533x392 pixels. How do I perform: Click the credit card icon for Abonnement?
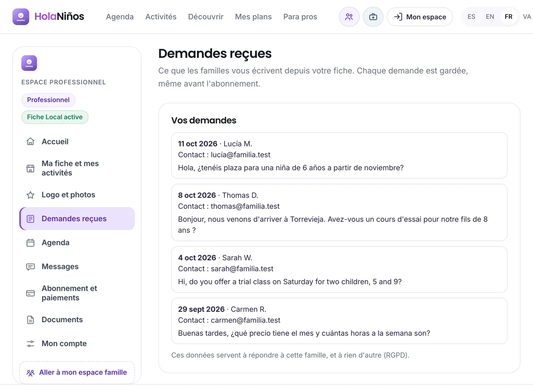tap(30, 293)
